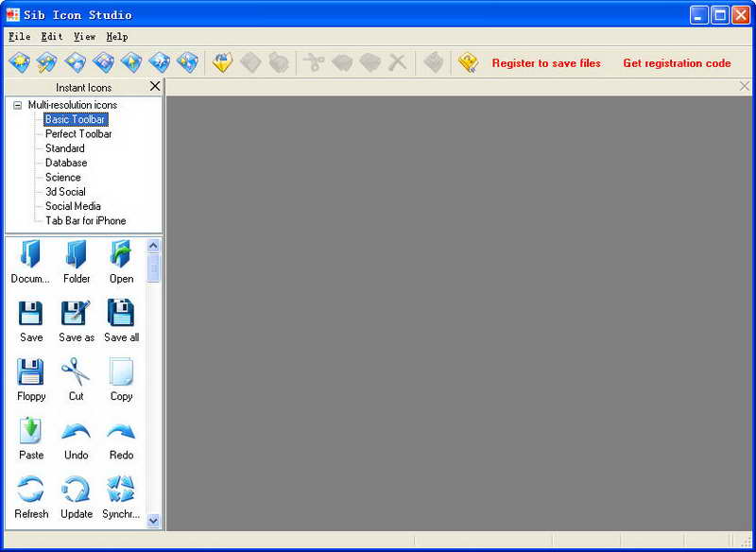Screen dimensions: 756x552
Task: Collapse the Multi-resolution icons tree node
Action: (18, 105)
